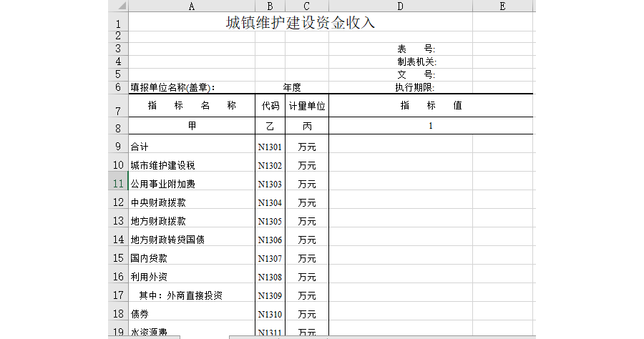
Task: Click the 国内贷款 cell
Action: [191, 255]
